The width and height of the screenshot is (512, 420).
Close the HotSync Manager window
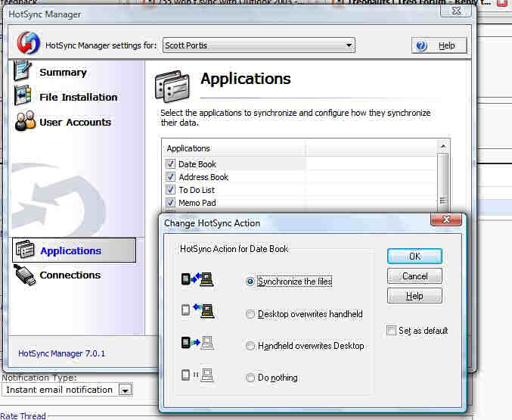click(x=456, y=11)
